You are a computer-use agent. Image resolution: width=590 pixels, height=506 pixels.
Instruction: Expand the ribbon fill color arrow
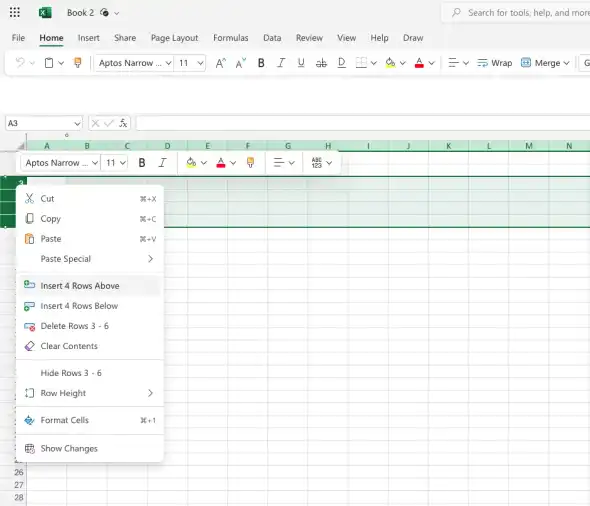coord(403,63)
